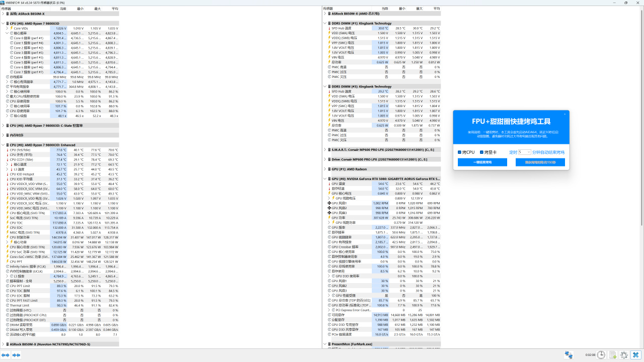Expand the Core VIDs row
The height and width of the screenshot is (362, 644).
coord(7,28)
